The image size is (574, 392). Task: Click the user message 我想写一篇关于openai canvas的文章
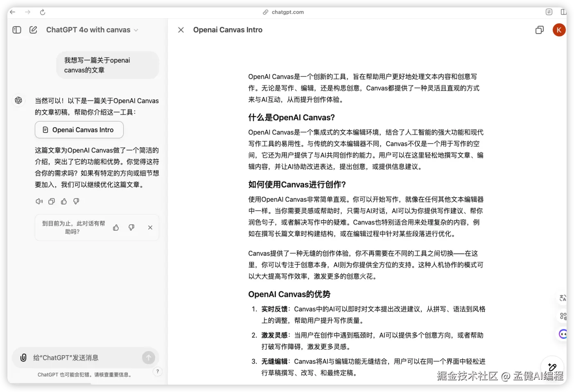(108, 65)
